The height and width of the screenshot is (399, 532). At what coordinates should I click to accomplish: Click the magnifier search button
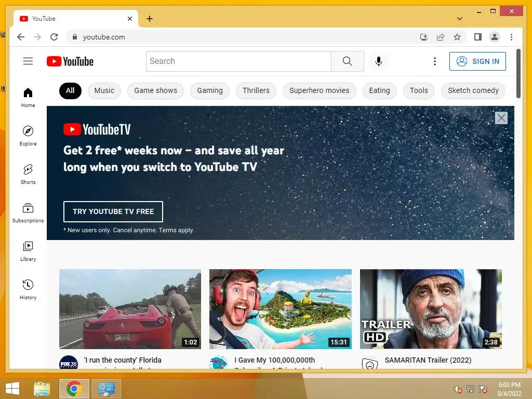347,61
